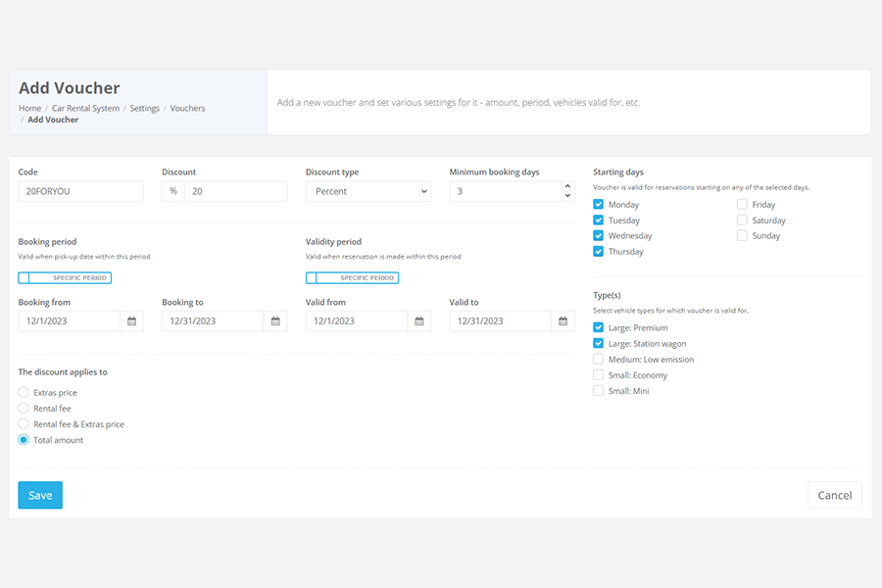882x588 pixels.
Task: Tick the Medium: Low emission checkbox
Action: [x=599, y=360]
